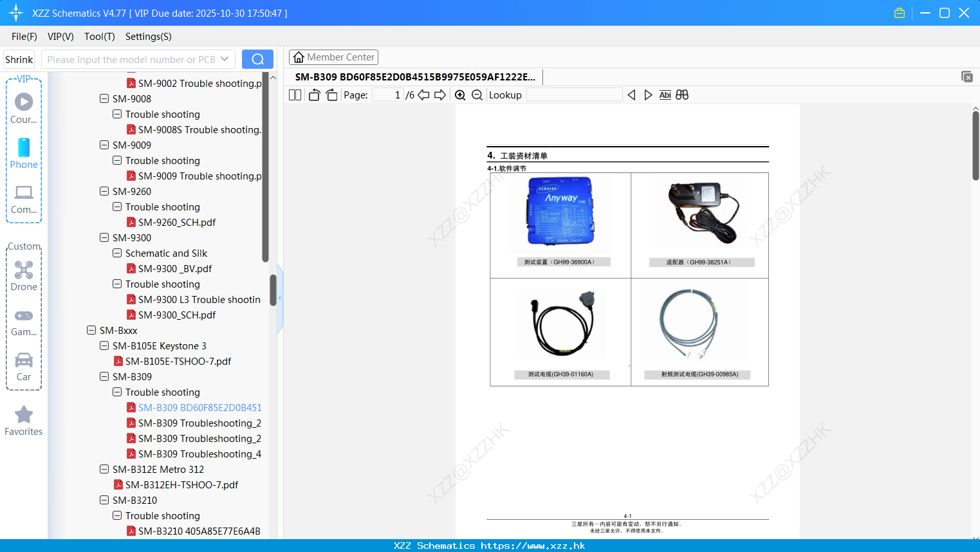Viewport: 980px width, 552px height.
Task: Open the Car category
Action: click(24, 367)
